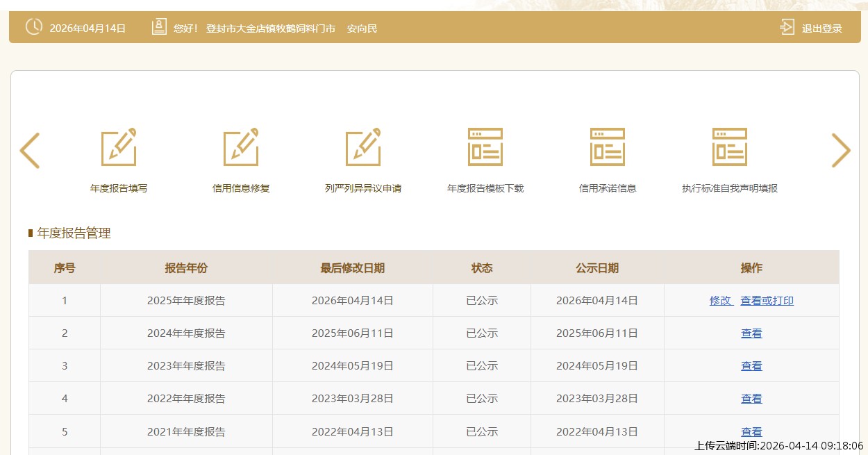This screenshot has width=868, height=455.
Task: View the 2022年年度报告 via 查看
Action: pyautogui.click(x=751, y=399)
